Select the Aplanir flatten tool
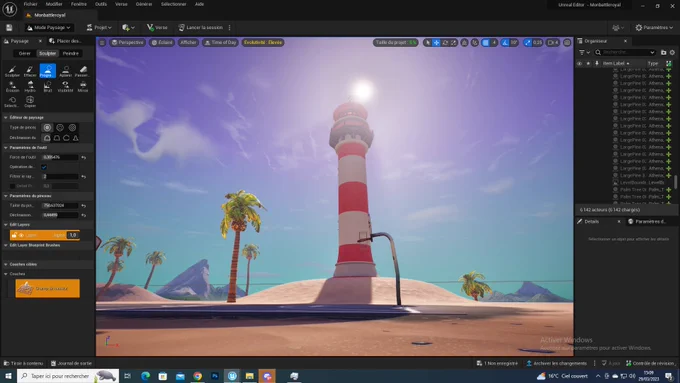The height and width of the screenshot is (383, 680). [x=65, y=71]
